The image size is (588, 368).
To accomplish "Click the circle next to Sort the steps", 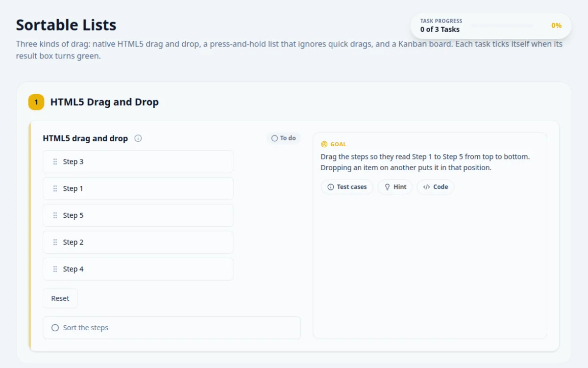I will point(55,328).
